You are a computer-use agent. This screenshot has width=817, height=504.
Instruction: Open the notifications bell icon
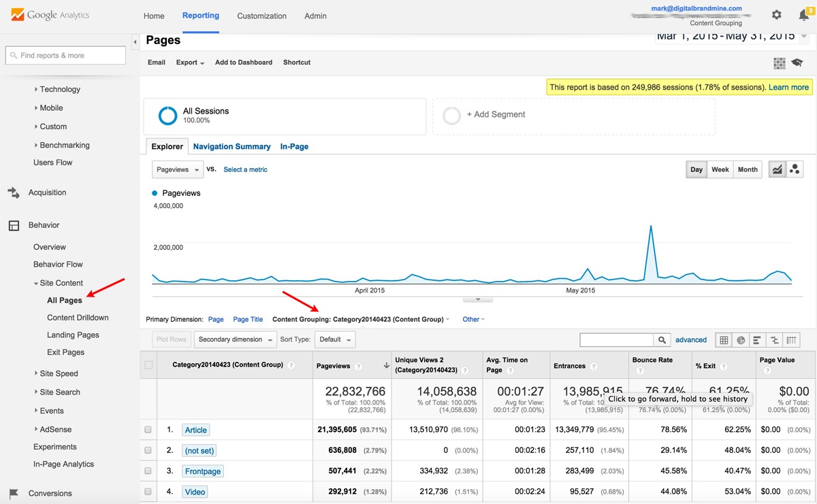point(803,15)
